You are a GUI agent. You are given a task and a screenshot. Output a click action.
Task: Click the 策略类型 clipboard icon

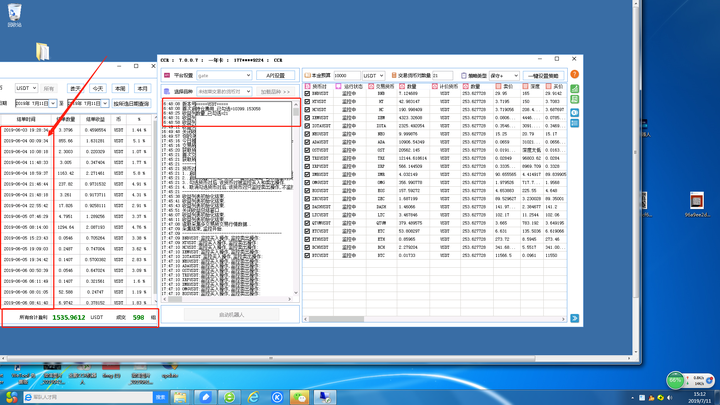point(464,75)
